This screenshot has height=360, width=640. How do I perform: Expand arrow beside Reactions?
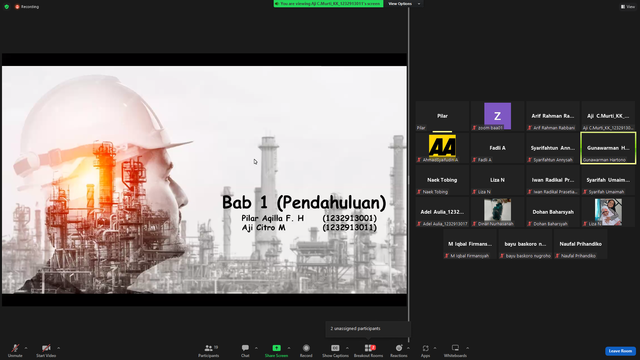click(x=408, y=348)
